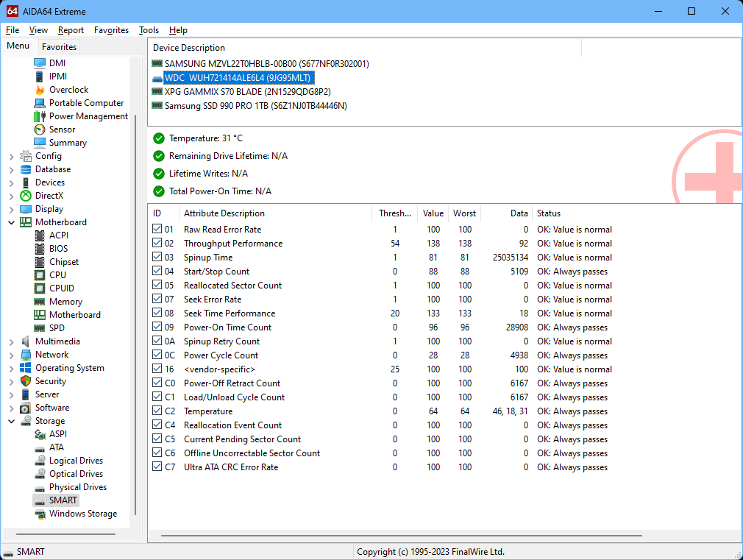Click the BIOS chip icon
This screenshot has width=743, height=560.
coord(40,249)
